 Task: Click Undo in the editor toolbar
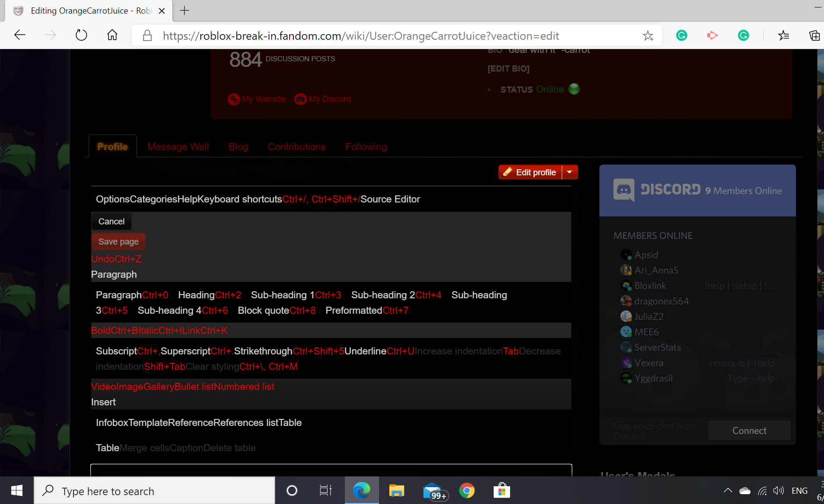[x=116, y=259]
